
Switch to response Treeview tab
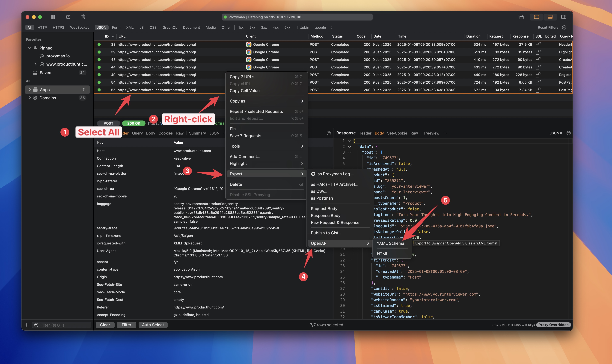pyautogui.click(x=431, y=133)
